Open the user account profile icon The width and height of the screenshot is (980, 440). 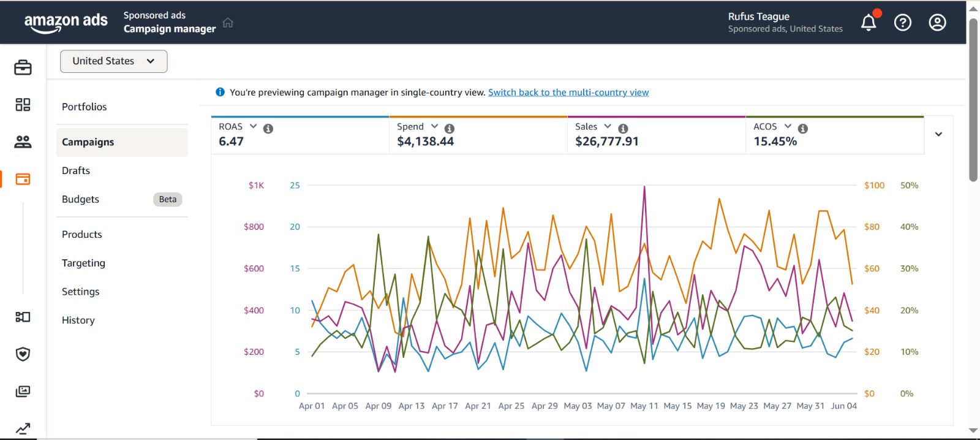pos(937,23)
